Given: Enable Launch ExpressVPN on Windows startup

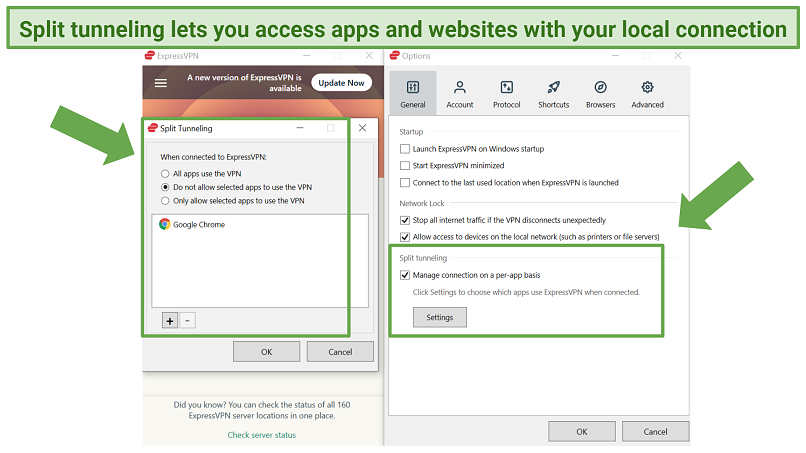Looking at the screenshot, I should (405, 149).
